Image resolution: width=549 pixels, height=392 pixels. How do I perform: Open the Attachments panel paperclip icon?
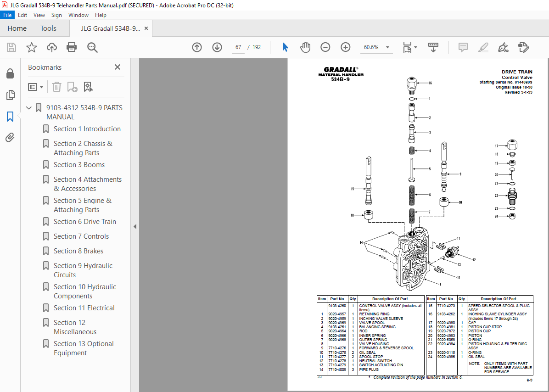10,137
